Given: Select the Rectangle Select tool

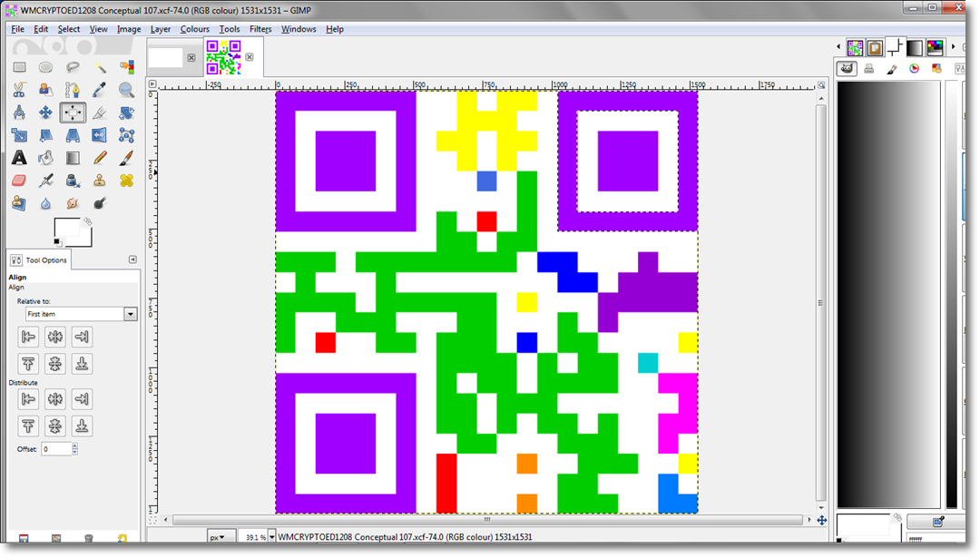Looking at the screenshot, I should [x=19, y=67].
